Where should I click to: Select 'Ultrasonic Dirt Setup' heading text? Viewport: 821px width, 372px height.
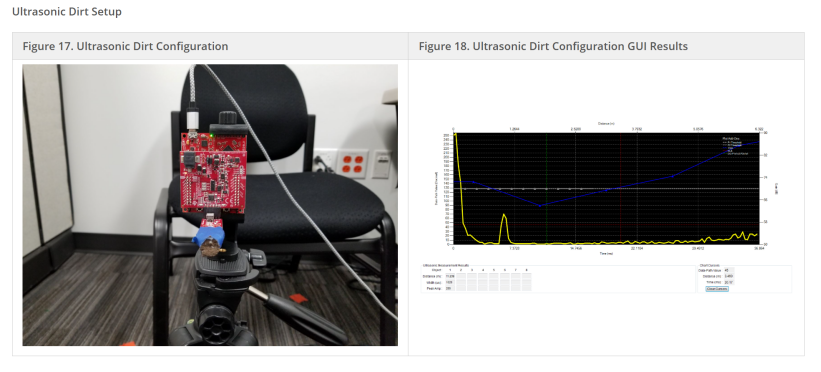click(66, 11)
